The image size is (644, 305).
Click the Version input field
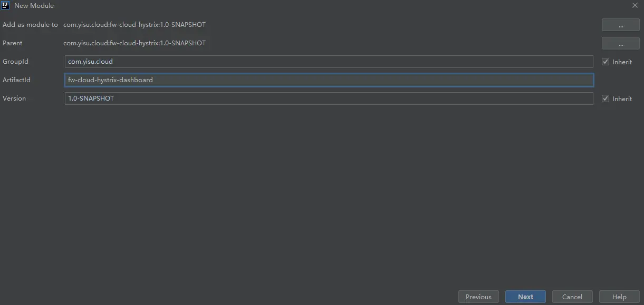point(328,99)
